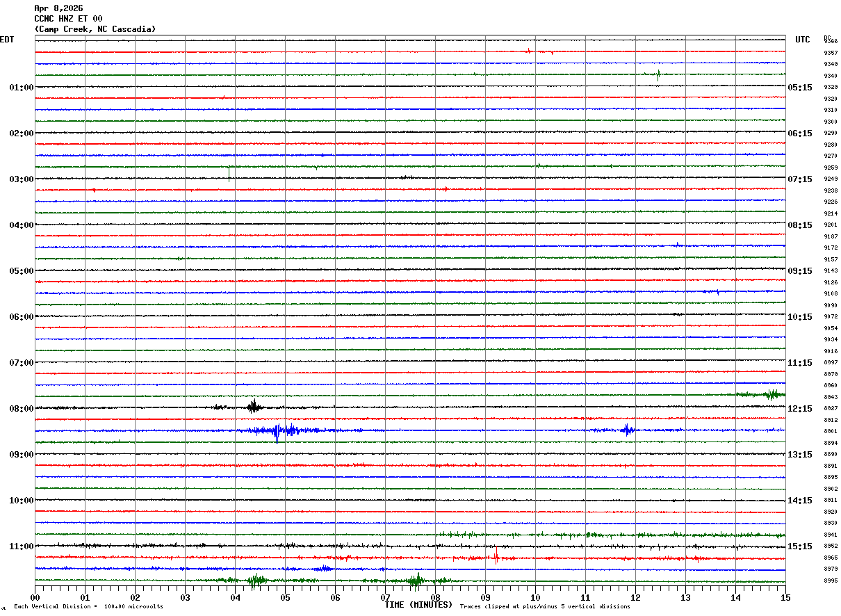Screen dimensions: 841x616
Task: Click the 08:00 EDT time label
Action: (x=22, y=409)
